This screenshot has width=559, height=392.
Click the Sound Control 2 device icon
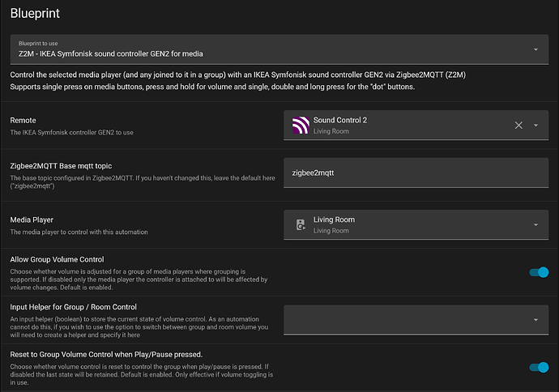tap(301, 125)
